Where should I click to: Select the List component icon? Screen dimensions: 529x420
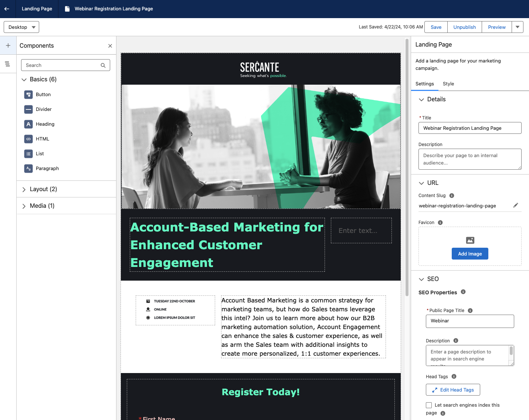(28, 154)
